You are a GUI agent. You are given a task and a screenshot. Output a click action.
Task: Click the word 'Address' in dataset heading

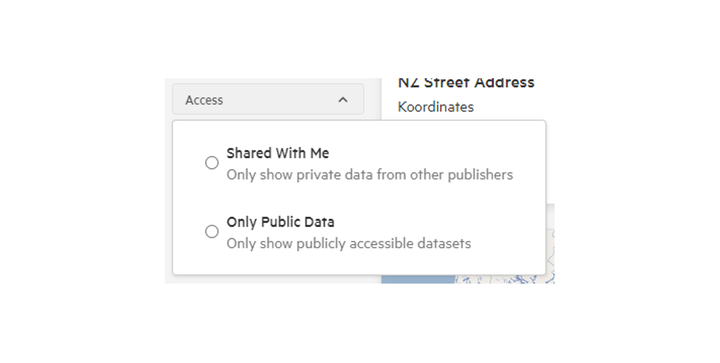pos(505,83)
